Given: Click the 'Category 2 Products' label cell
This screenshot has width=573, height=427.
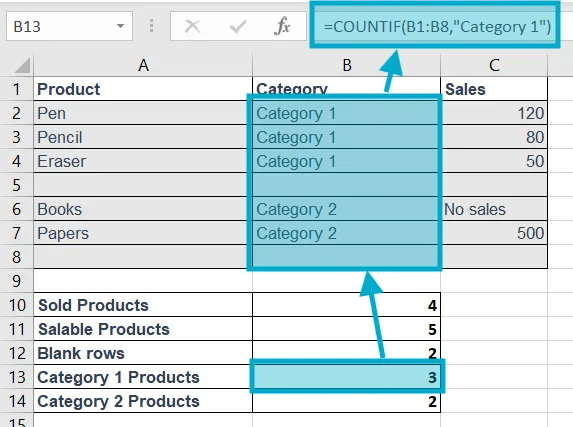Looking at the screenshot, I should 143,401.
